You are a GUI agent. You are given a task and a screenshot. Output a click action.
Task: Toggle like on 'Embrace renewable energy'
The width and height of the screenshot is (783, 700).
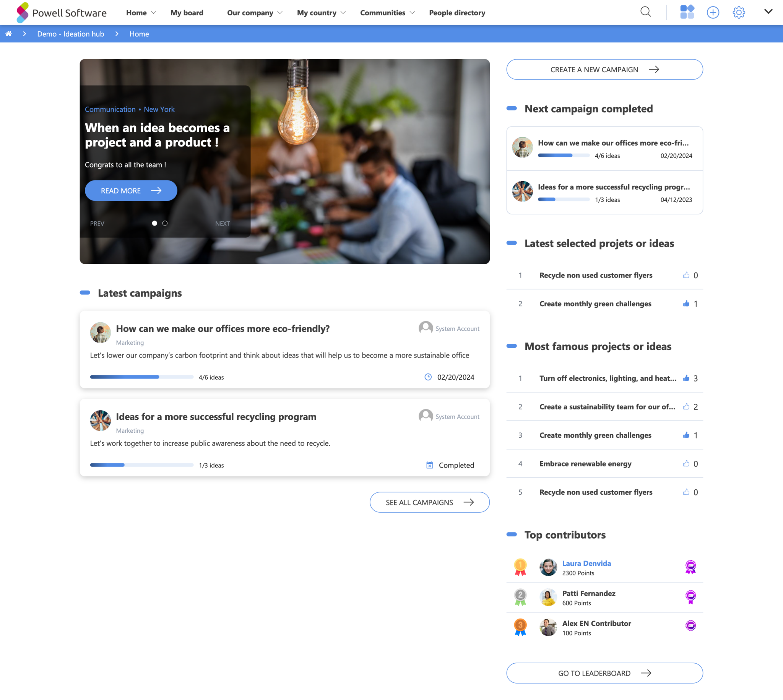(x=686, y=463)
